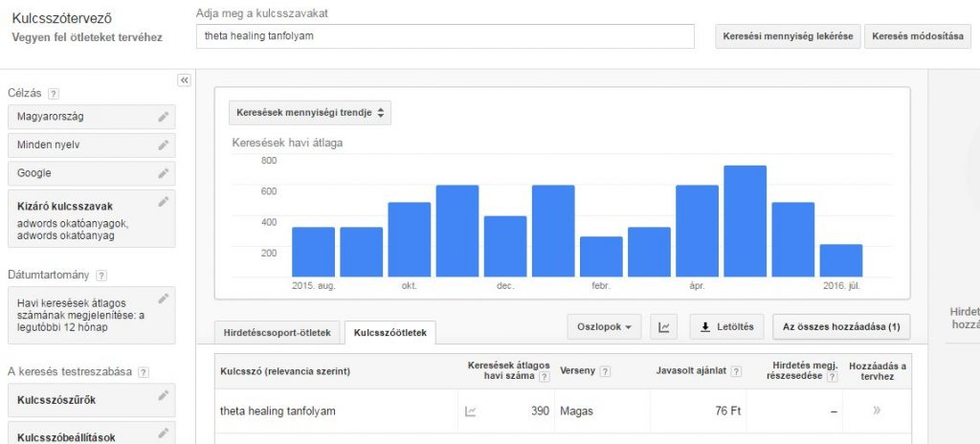The width and height of the screenshot is (980, 444).
Task: Click the keyword input field
Action: coord(445,36)
